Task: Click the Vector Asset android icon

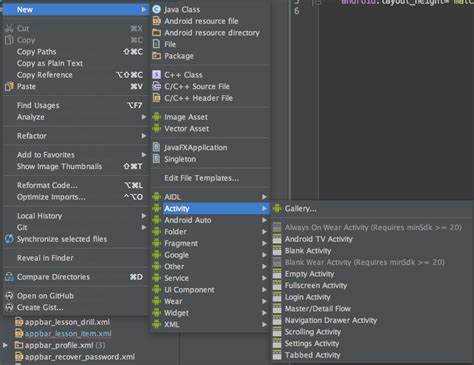Action: click(156, 129)
